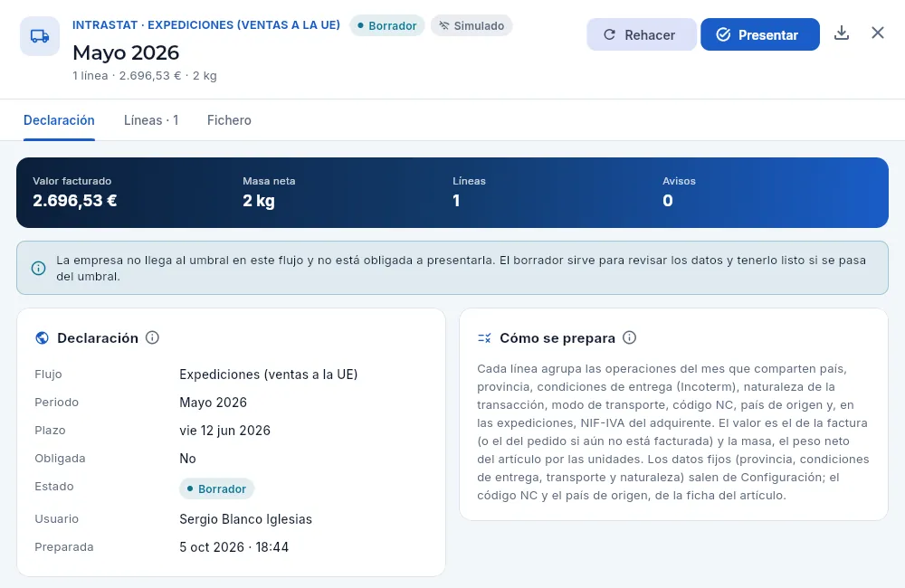Click the Líneas count 1 in summary banner
Screen dimensions: 905x588
coord(456,200)
